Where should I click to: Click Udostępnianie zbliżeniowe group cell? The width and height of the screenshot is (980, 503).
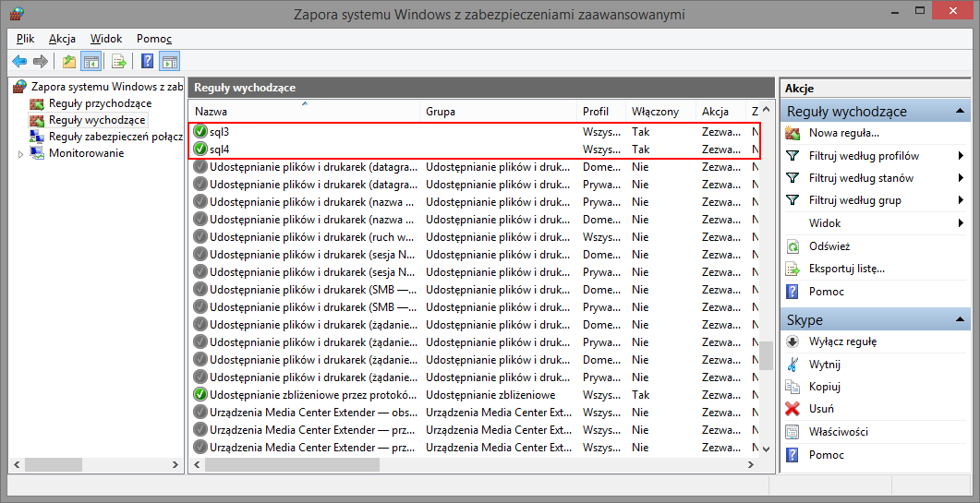click(x=490, y=395)
